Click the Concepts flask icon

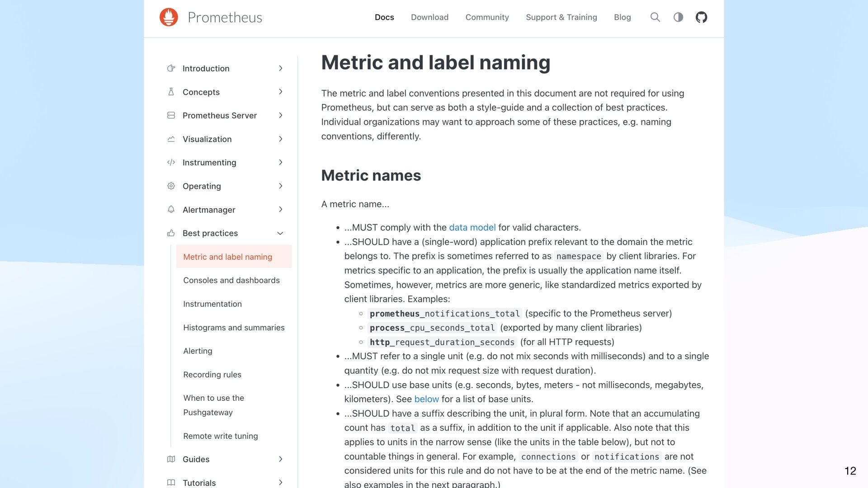[171, 92]
